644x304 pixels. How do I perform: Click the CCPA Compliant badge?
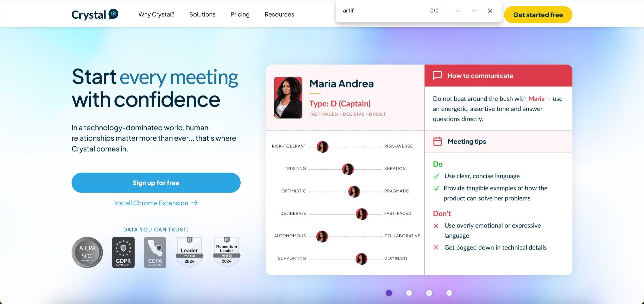click(x=155, y=253)
